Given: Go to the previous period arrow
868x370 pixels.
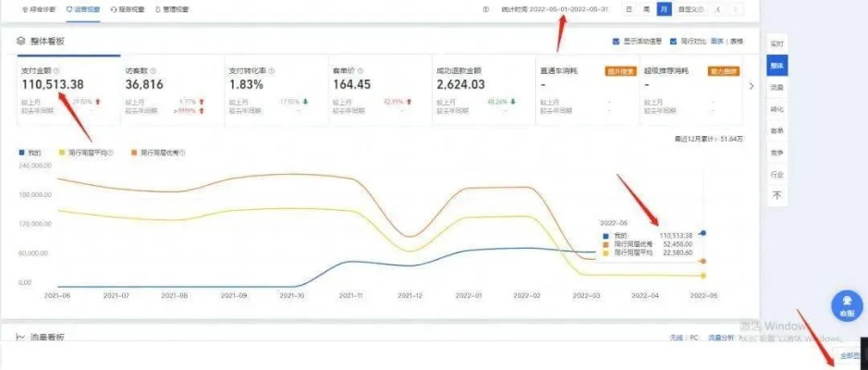Looking at the screenshot, I should point(718,9).
